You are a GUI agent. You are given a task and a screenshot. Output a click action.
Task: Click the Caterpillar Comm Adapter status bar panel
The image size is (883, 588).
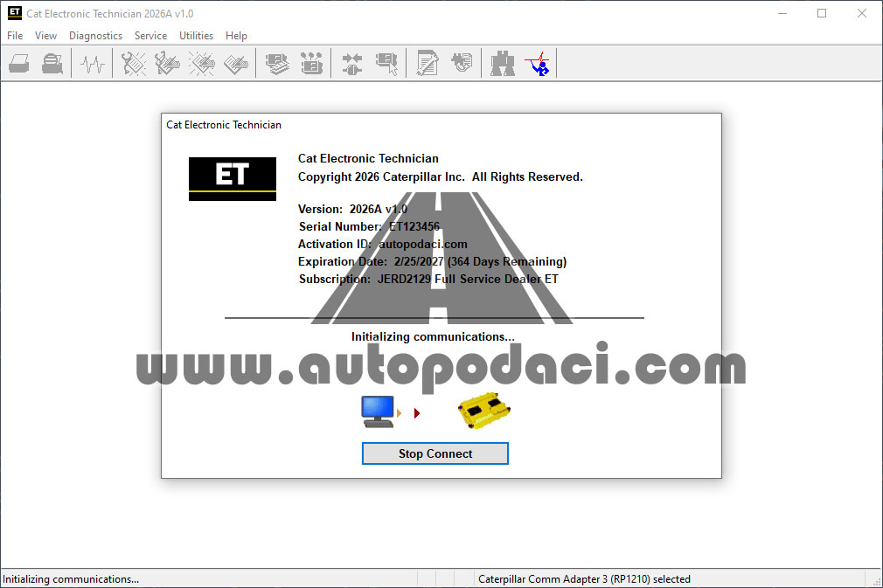click(x=584, y=578)
